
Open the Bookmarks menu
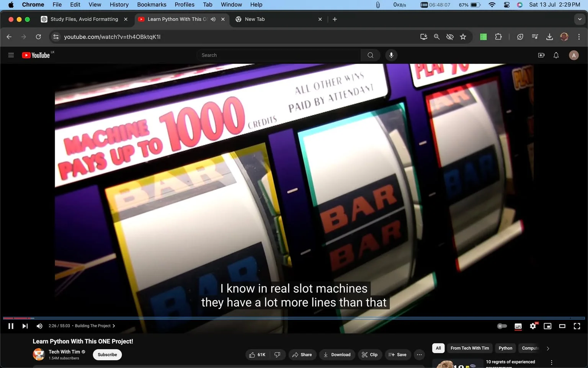[152, 5]
